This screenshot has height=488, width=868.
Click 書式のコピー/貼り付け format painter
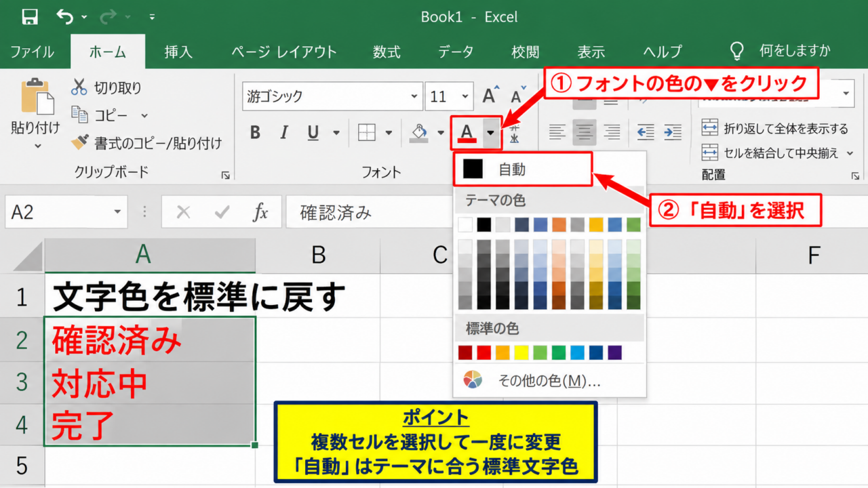[147, 143]
